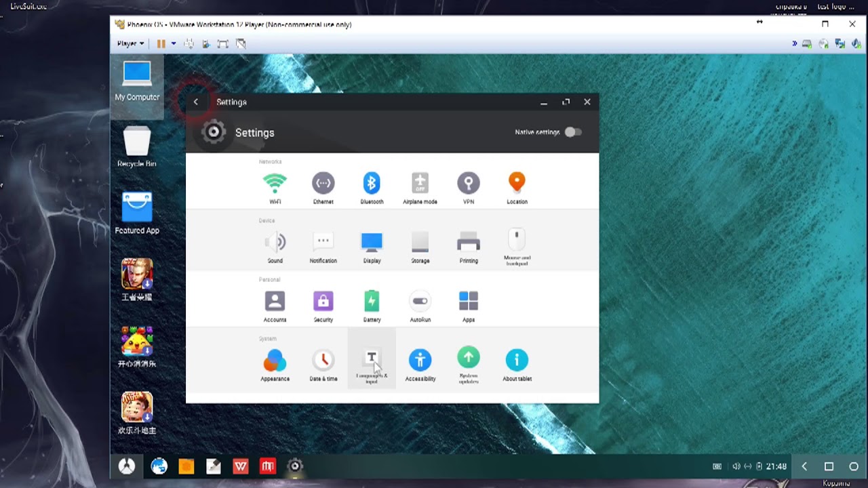Open Languages & input settings

tap(372, 357)
